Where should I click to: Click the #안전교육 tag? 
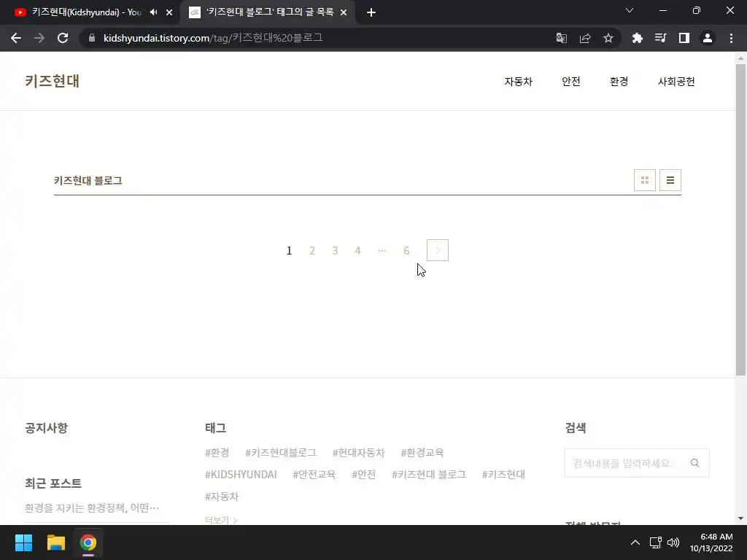[314, 474]
